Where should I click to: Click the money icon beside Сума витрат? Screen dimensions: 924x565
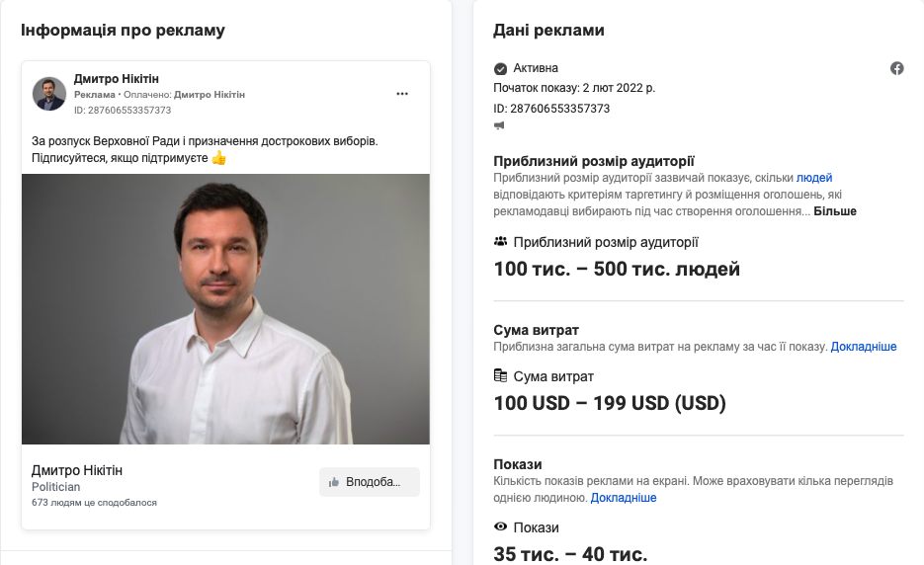pyautogui.click(x=500, y=375)
